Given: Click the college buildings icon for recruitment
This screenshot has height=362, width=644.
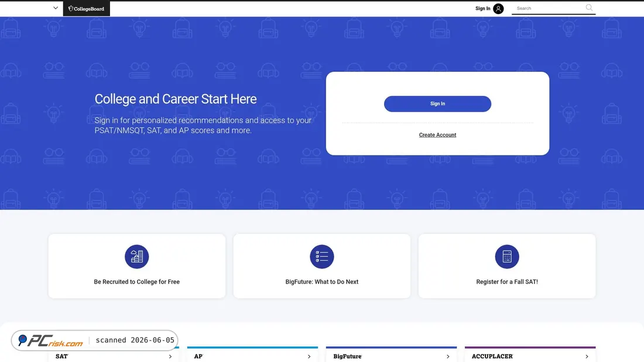Looking at the screenshot, I should click(x=137, y=257).
